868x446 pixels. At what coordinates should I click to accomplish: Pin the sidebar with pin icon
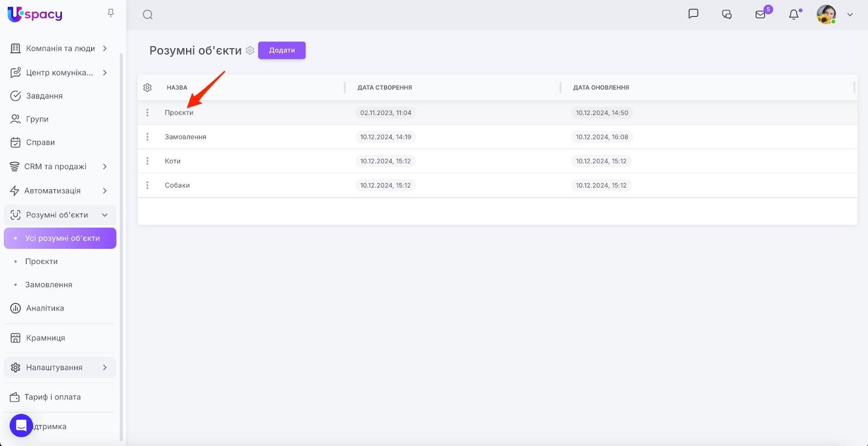(x=111, y=13)
